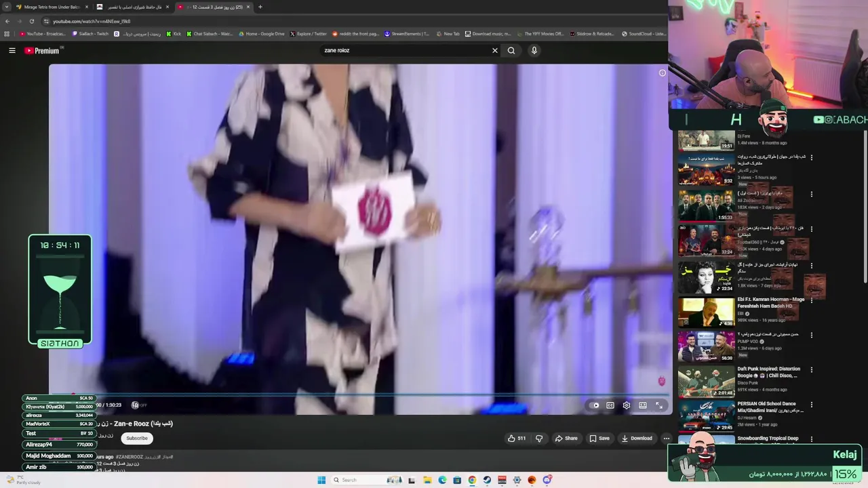
Task: Open options for Snowboarding Tropical Deep video
Action: [811, 439]
